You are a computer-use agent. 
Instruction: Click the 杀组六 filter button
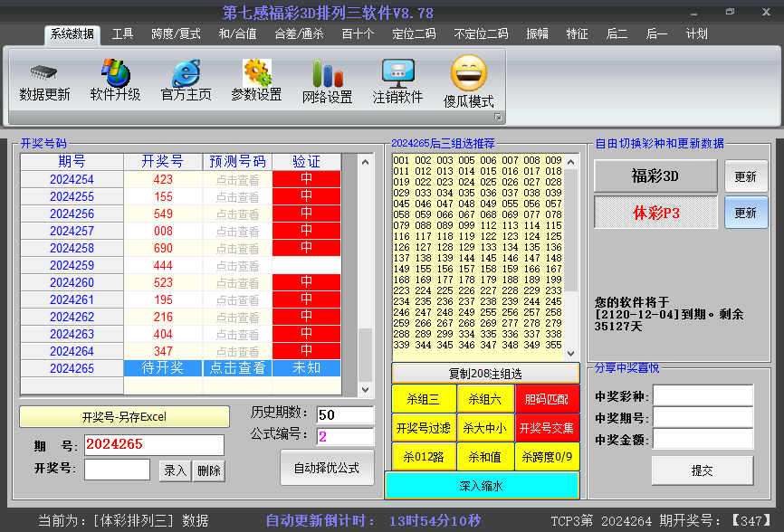(x=485, y=399)
